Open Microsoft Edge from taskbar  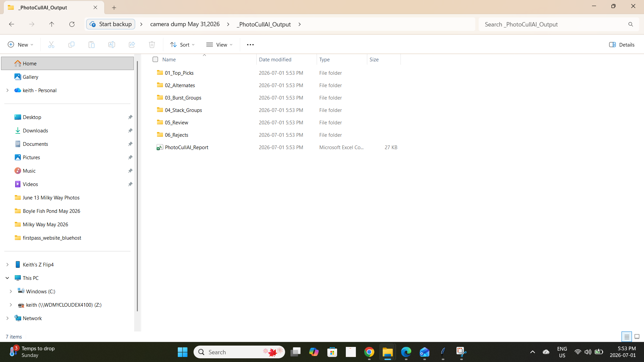(x=406, y=352)
